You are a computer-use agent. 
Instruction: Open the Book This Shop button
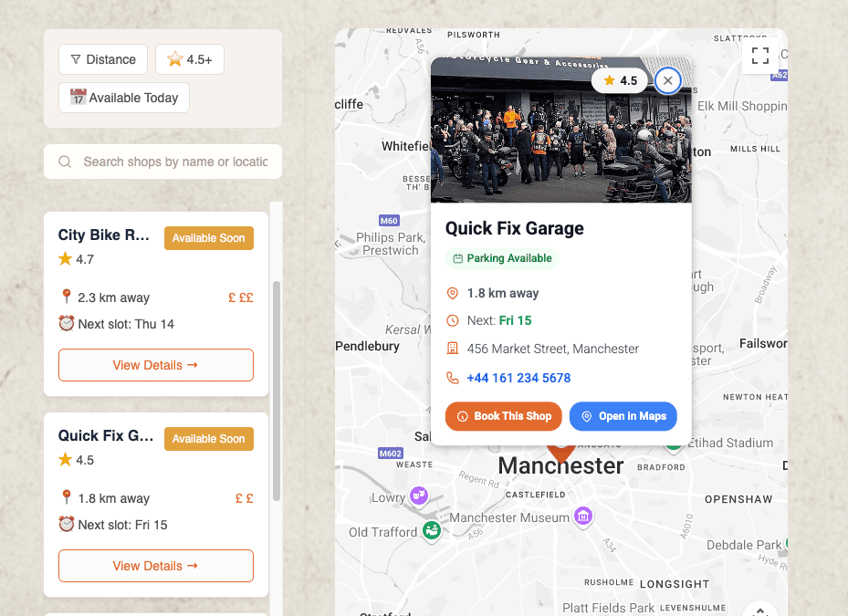click(x=504, y=416)
